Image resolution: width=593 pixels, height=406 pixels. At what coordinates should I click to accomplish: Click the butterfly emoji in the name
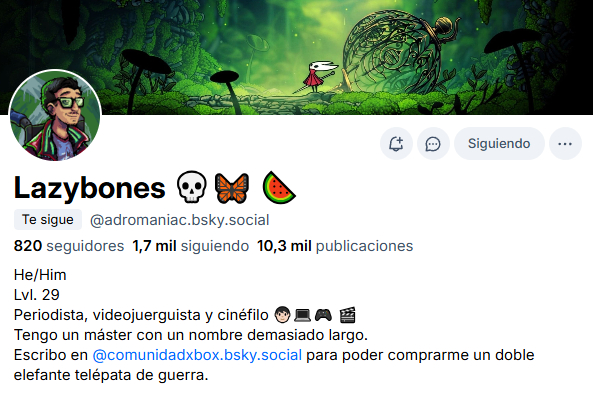point(232,188)
